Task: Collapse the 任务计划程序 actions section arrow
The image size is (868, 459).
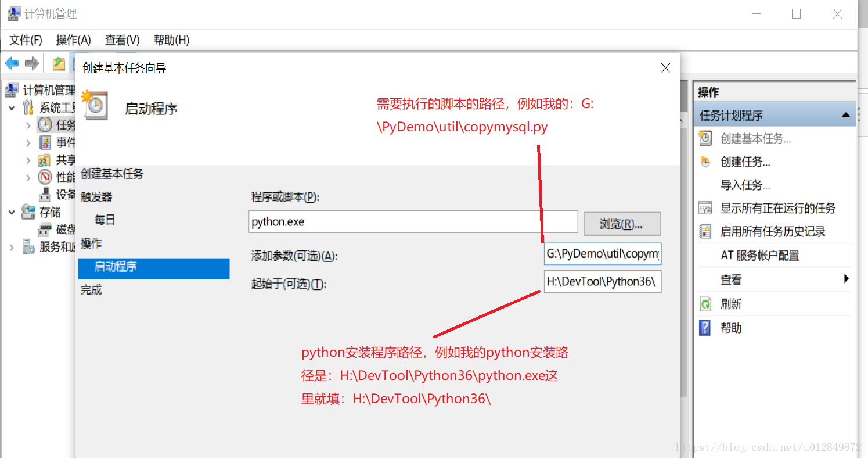Action: click(846, 115)
